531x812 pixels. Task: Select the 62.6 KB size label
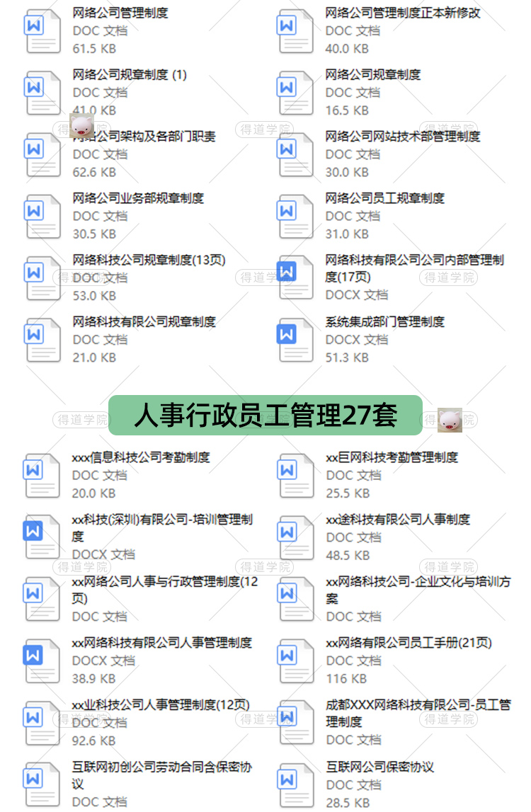coord(94,172)
